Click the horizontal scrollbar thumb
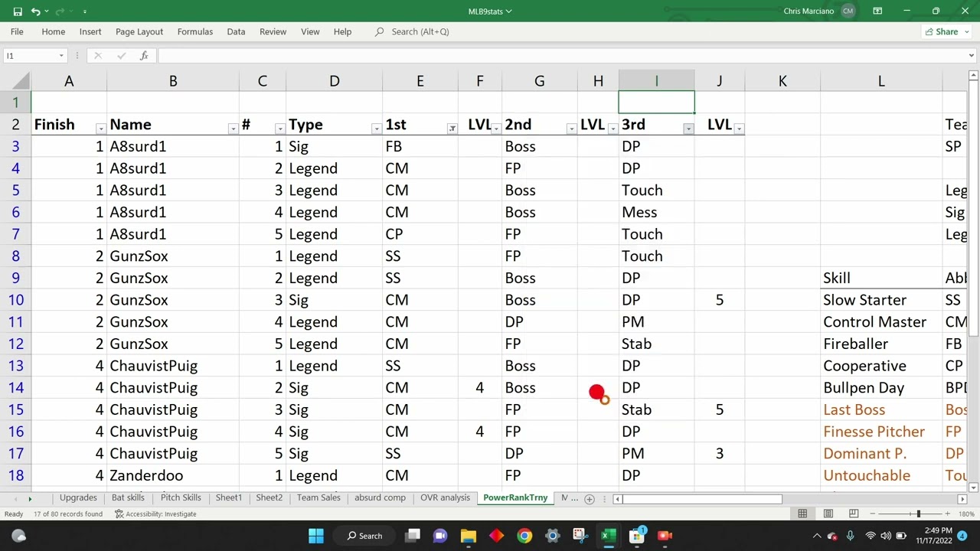The height and width of the screenshot is (551, 980). point(704,499)
